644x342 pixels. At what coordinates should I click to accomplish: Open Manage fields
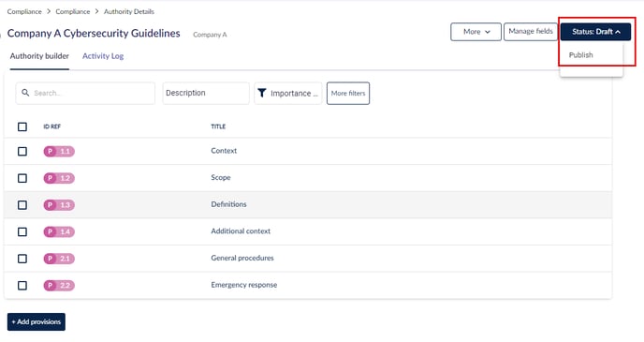pyautogui.click(x=531, y=31)
